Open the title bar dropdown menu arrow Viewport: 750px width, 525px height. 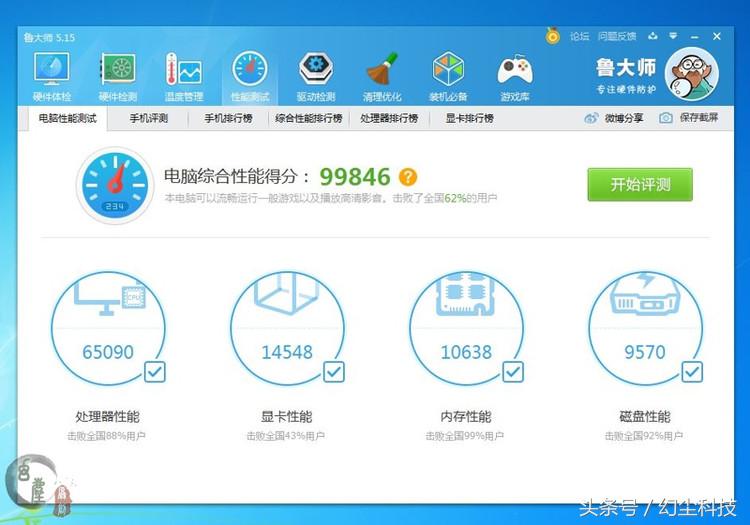[x=673, y=36]
